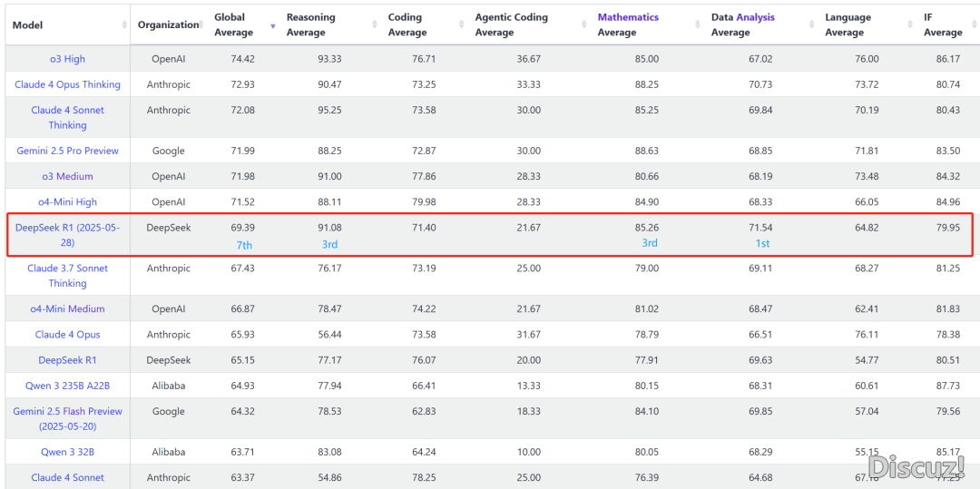Open the Claude 4 Opus link

[x=67, y=334]
